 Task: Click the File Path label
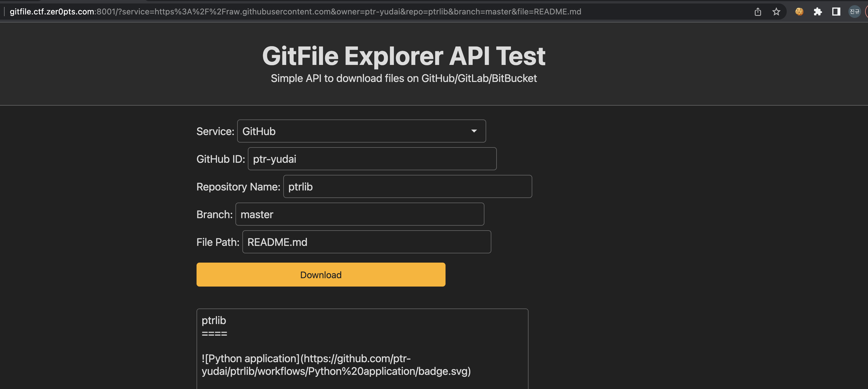coord(218,242)
